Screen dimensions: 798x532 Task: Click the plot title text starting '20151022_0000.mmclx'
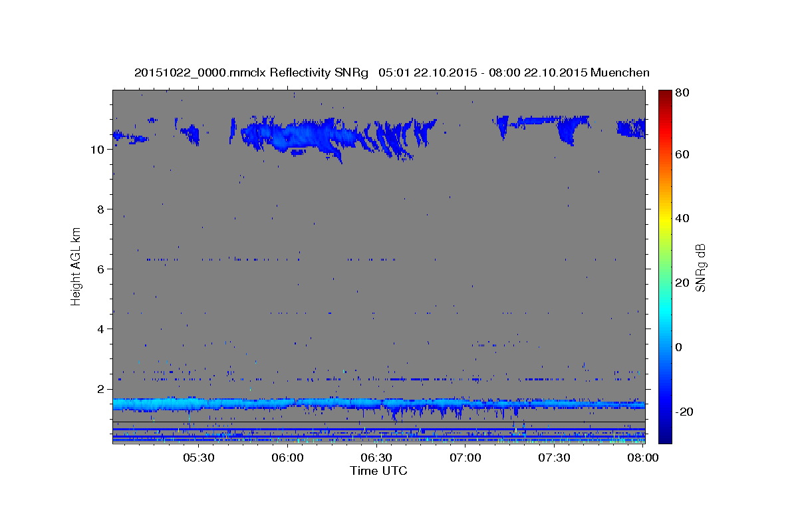392,72
